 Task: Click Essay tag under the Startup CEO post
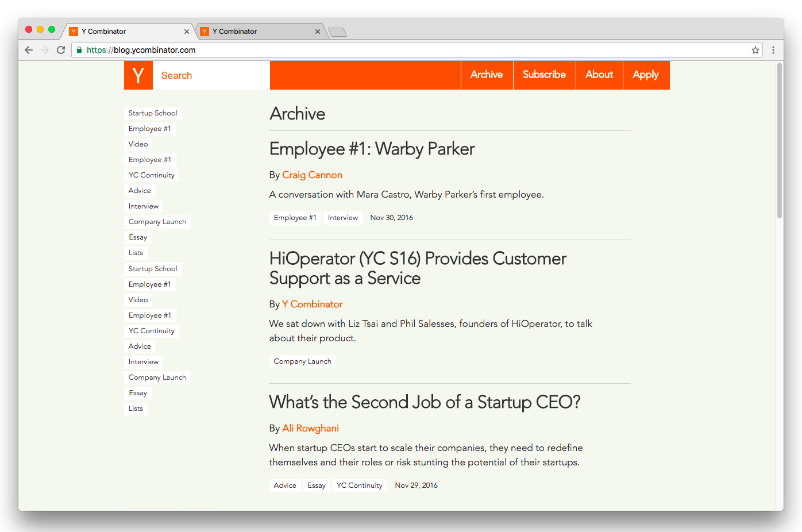coord(317,485)
